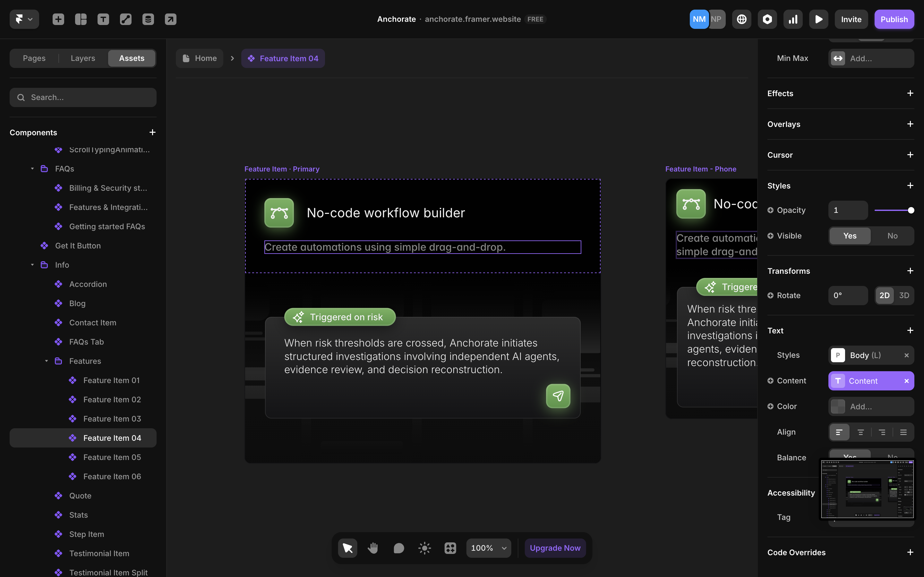Collapse the FAQs components folder
The image size is (924, 577).
[x=32, y=168]
